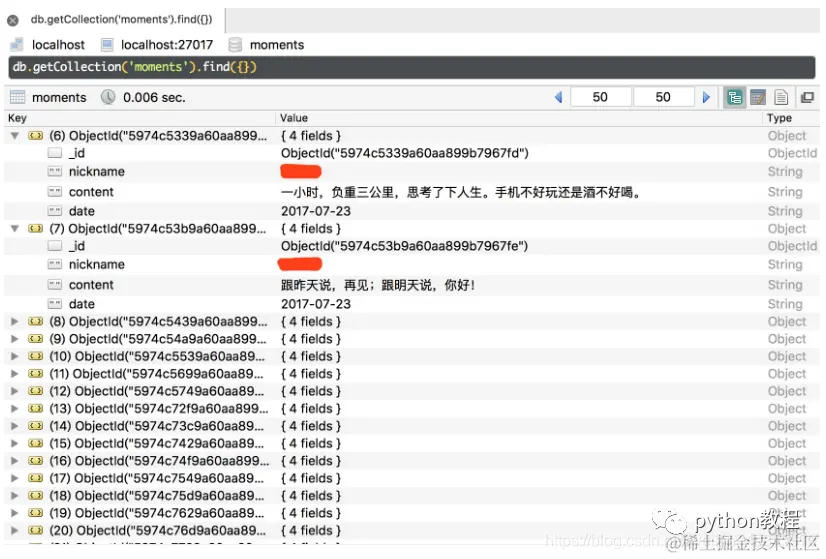Select content value starting with 一小时，负重三公里

tap(461, 192)
